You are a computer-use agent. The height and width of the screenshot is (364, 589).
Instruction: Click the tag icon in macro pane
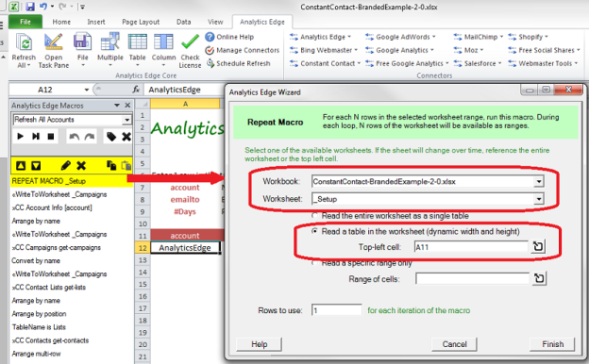click(111, 137)
